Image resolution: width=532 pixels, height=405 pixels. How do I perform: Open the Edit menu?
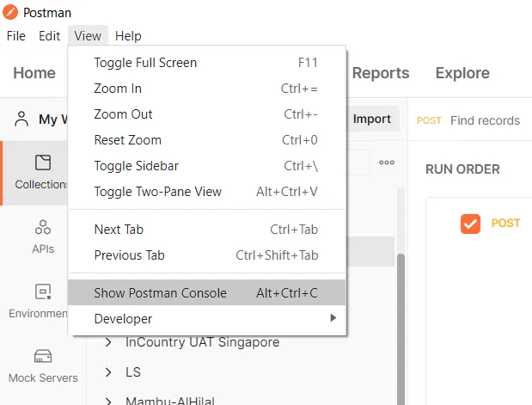tap(49, 35)
